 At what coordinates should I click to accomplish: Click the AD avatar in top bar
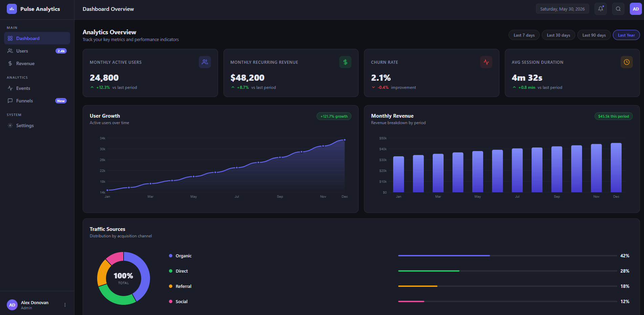pos(636,9)
